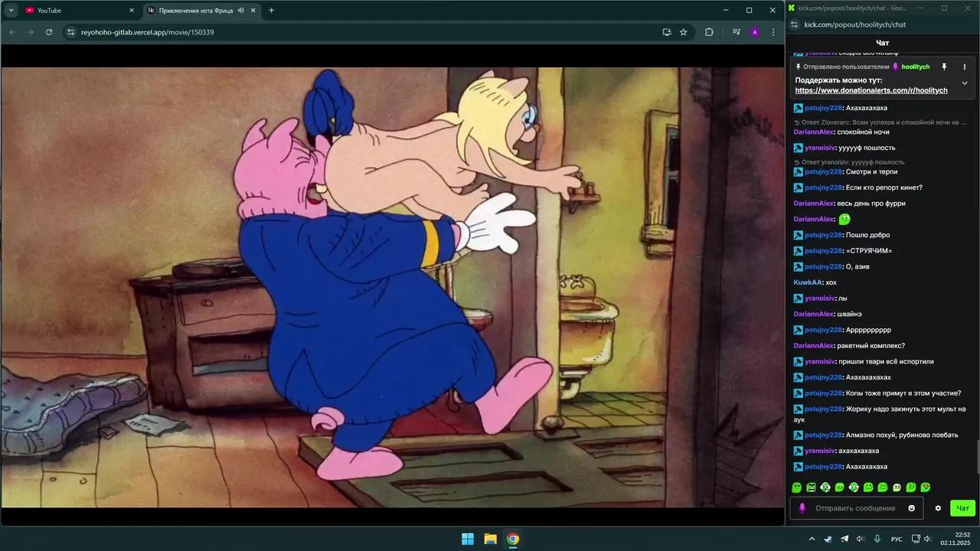Image resolution: width=980 pixels, height=551 pixels.
Task: Unpin the pinned message with pin icon
Action: tap(944, 67)
